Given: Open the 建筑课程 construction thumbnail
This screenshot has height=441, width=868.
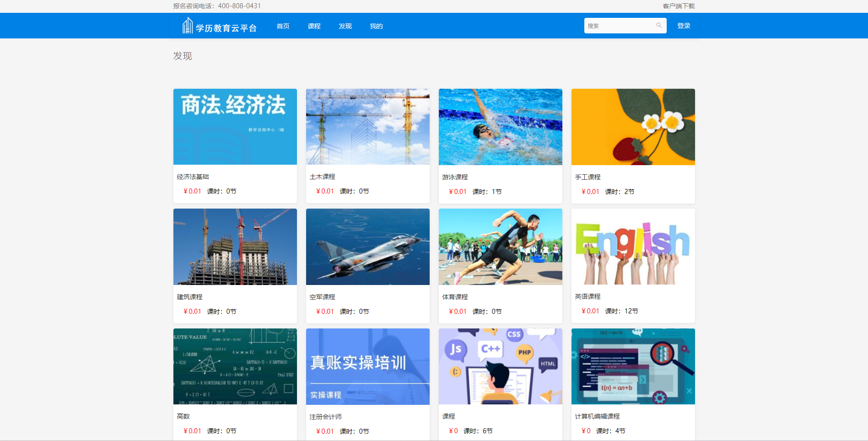Looking at the screenshot, I should (x=235, y=247).
